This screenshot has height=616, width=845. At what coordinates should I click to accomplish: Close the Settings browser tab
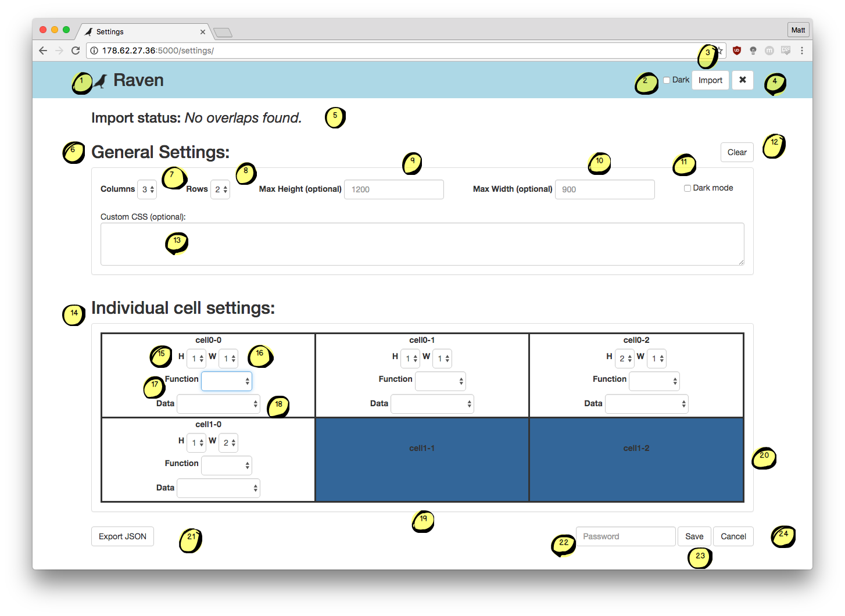pos(203,32)
